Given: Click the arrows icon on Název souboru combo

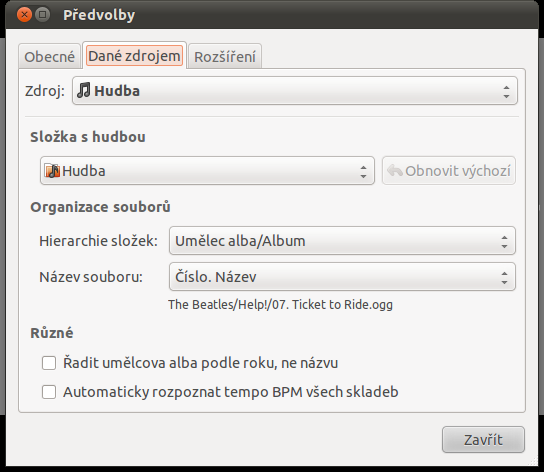Looking at the screenshot, I should tap(504, 278).
